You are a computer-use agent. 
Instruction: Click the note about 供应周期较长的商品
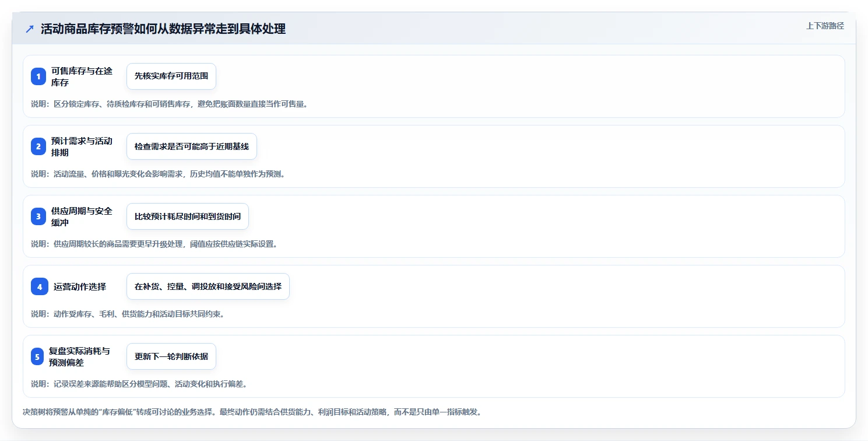click(154, 244)
